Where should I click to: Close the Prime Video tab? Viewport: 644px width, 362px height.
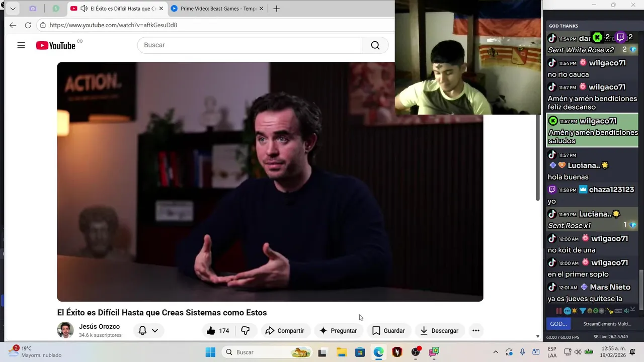click(x=261, y=9)
